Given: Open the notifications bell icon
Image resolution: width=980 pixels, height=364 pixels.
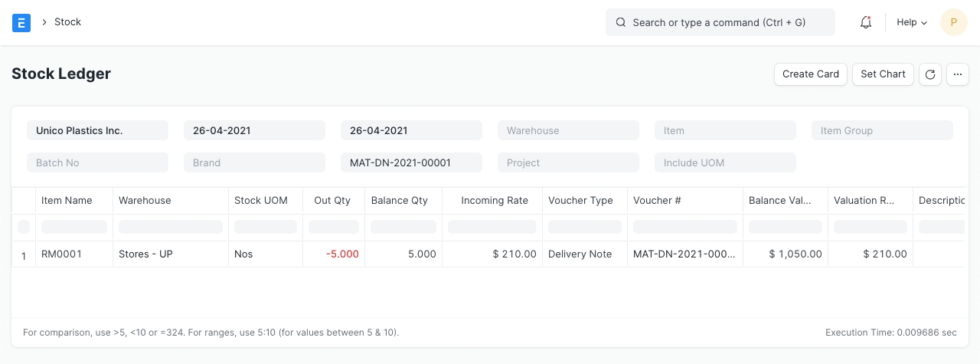Looking at the screenshot, I should pos(866,22).
